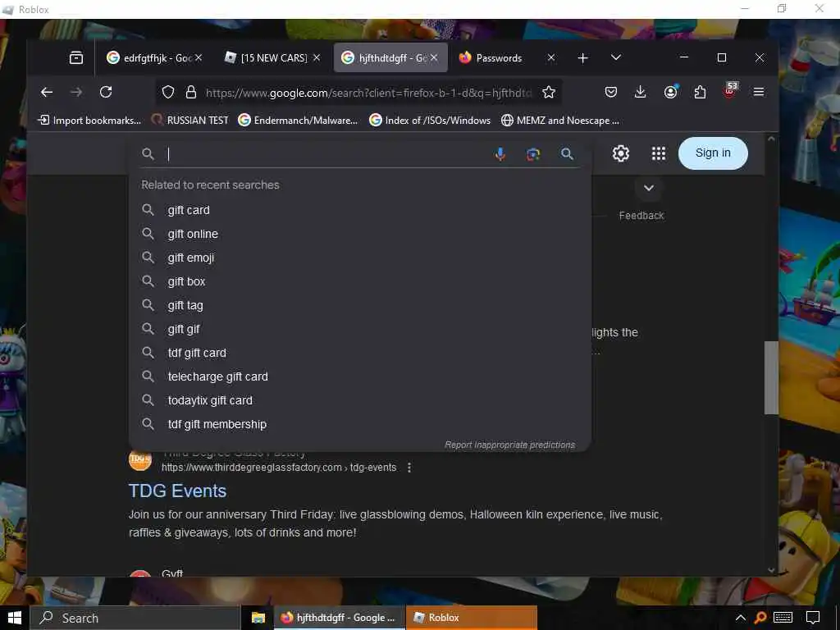The height and width of the screenshot is (630, 840).
Task: Submit search with blue magnifier button
Action: coord(567,154)
